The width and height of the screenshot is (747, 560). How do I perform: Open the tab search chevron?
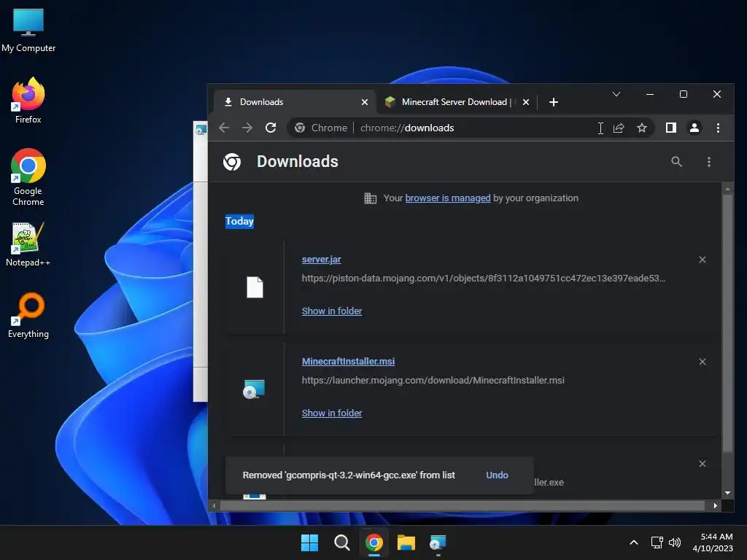(x=616, y=94)
